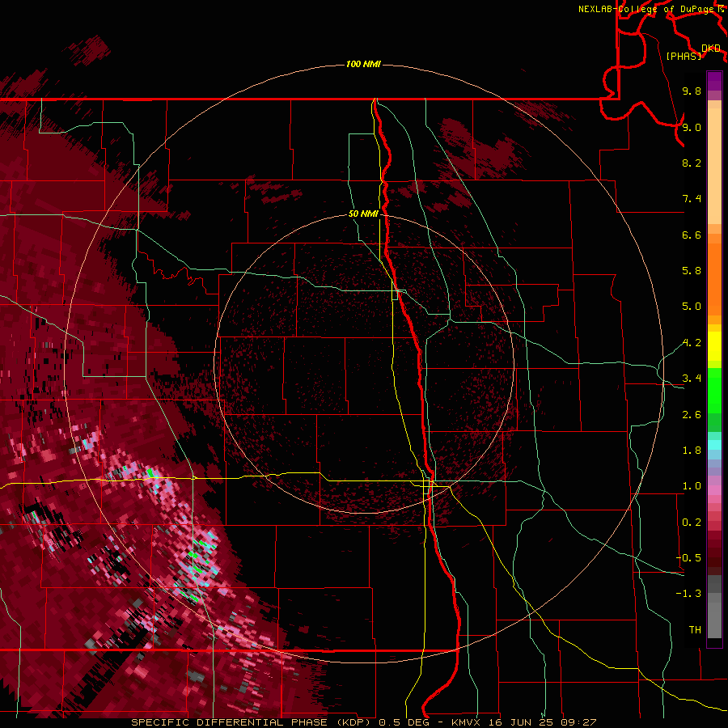
Task: Click the 8.2 scale value
Action: (x=692, y=163)
